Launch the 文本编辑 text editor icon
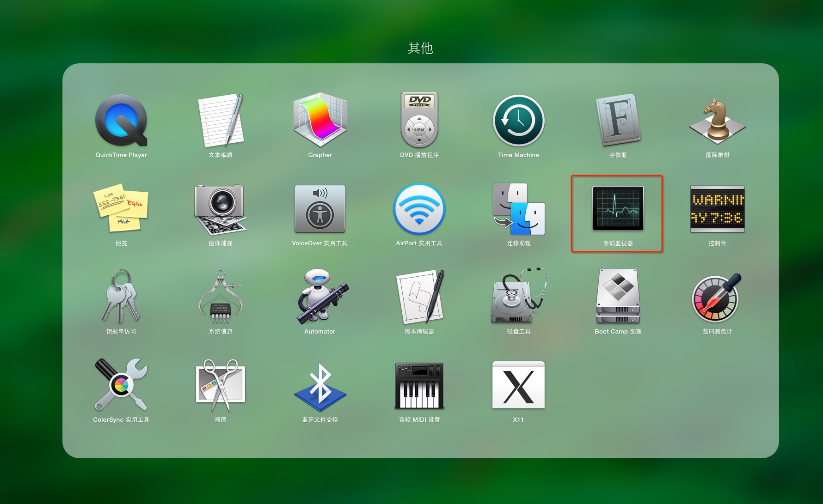 pyautogui.click(x=221, y=121)
